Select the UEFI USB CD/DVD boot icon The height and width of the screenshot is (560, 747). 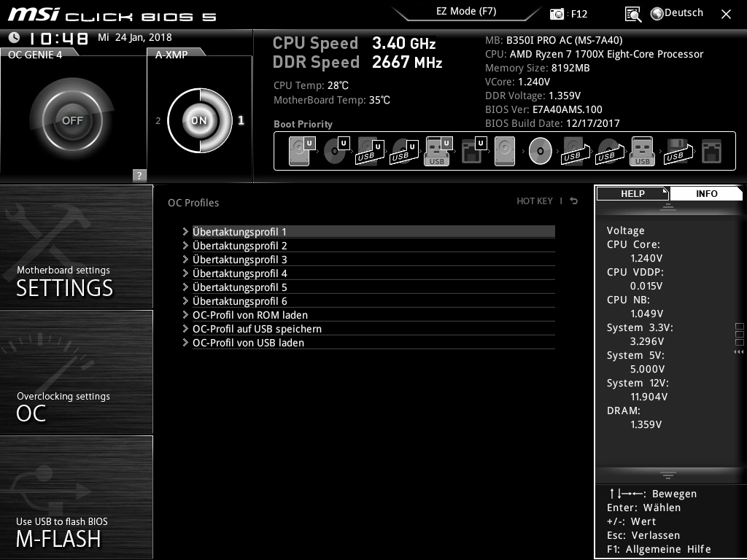pyautogui.click(x=404, y=152)
